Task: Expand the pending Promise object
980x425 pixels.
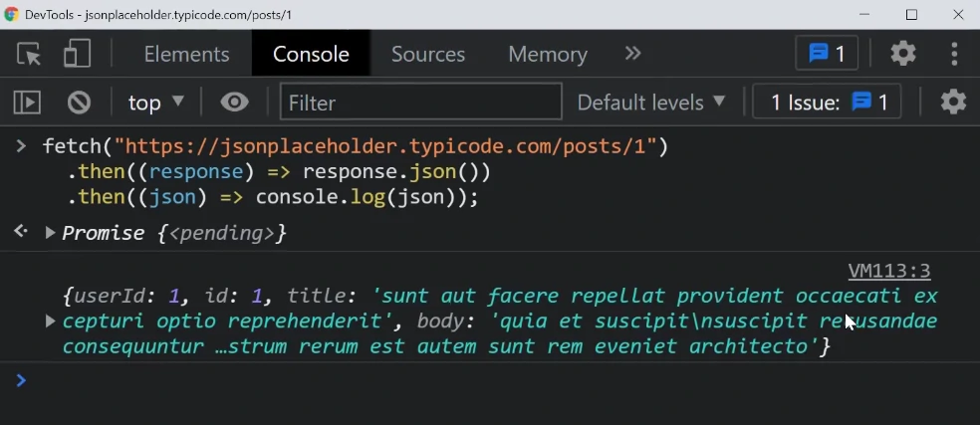Action: (x=50, y=233)
